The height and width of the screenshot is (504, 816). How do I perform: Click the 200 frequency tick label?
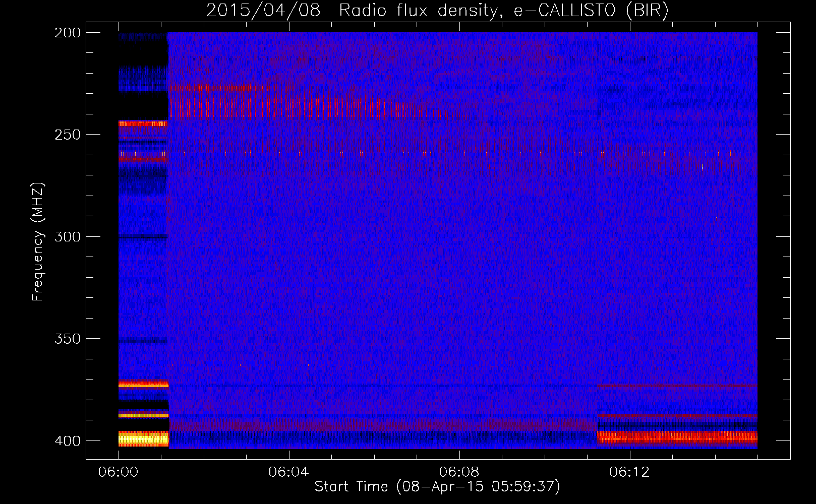pos(68,33)
